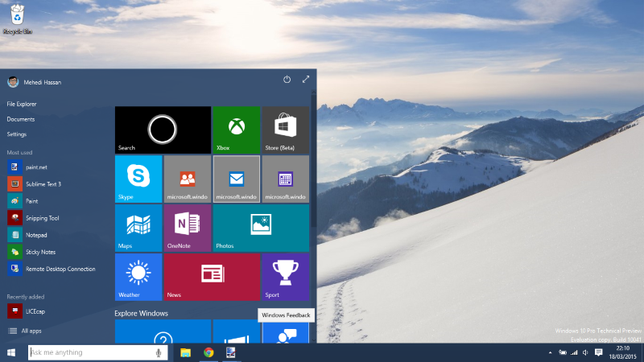
Task: Open the Photos tile
Action: tap(260, 228)
